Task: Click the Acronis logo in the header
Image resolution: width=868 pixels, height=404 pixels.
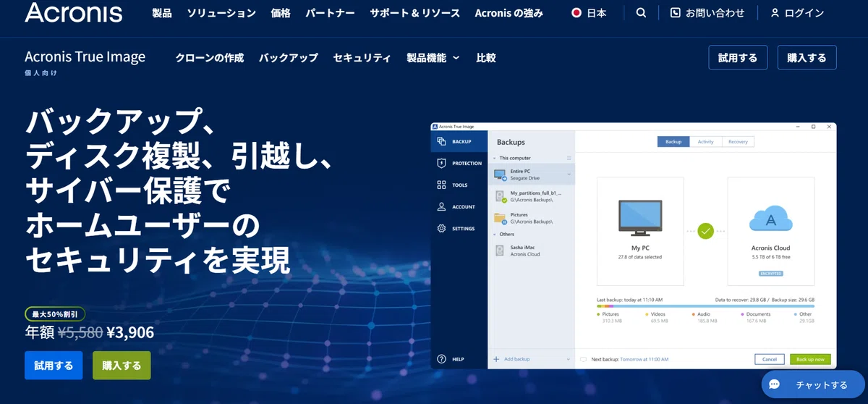Action: click(x=73, y=12)
